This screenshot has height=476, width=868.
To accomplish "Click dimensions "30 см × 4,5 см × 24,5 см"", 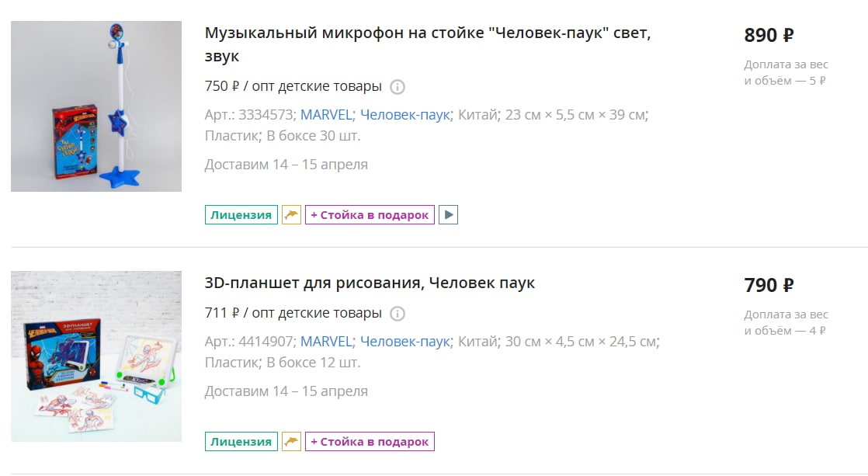I will (581, 342).
